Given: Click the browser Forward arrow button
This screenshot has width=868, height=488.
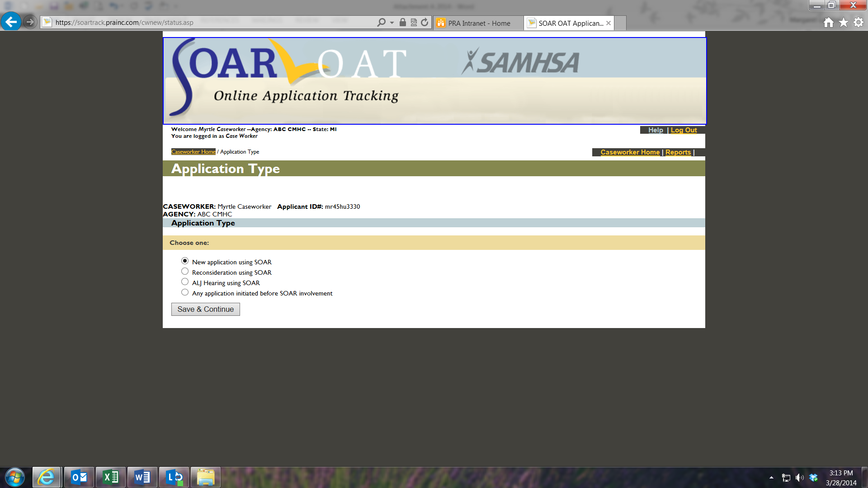Looking at the screenshot, I should click(x=30, y=22).
